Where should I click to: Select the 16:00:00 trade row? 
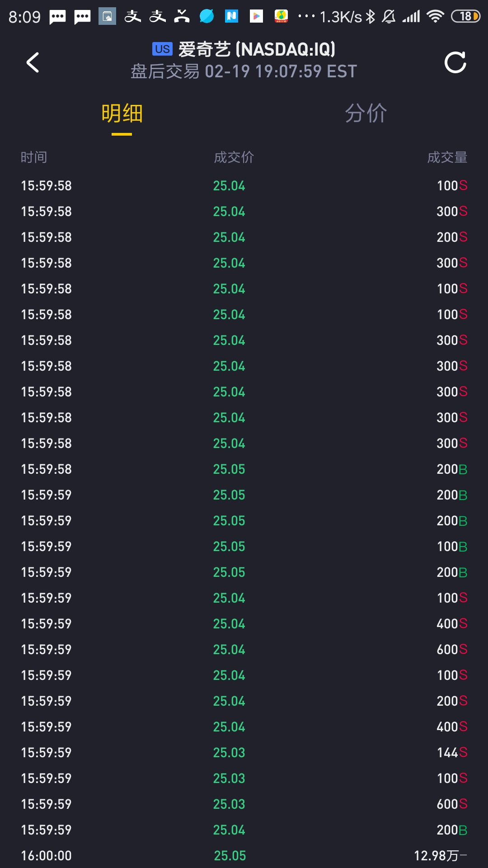(x=244, y=855)
